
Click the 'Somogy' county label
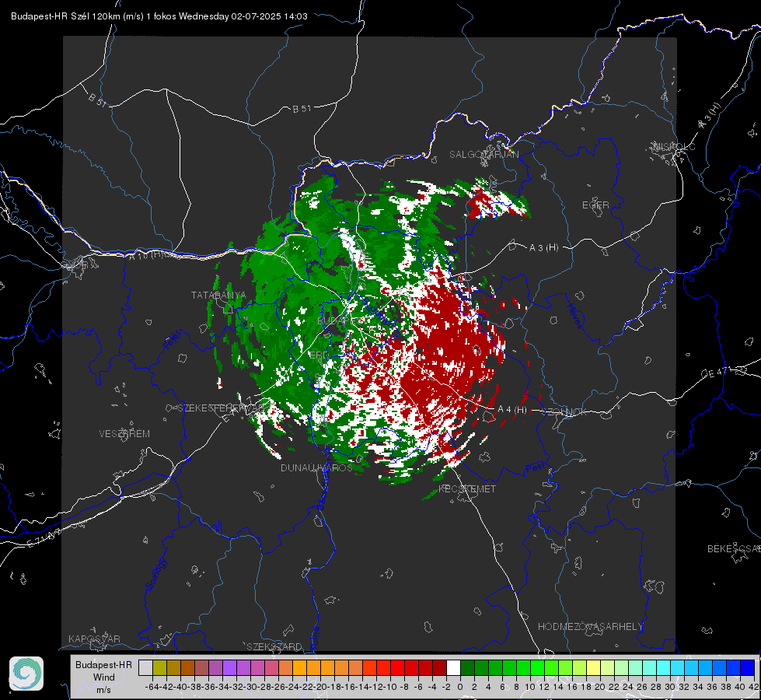[x=155, y=574]
